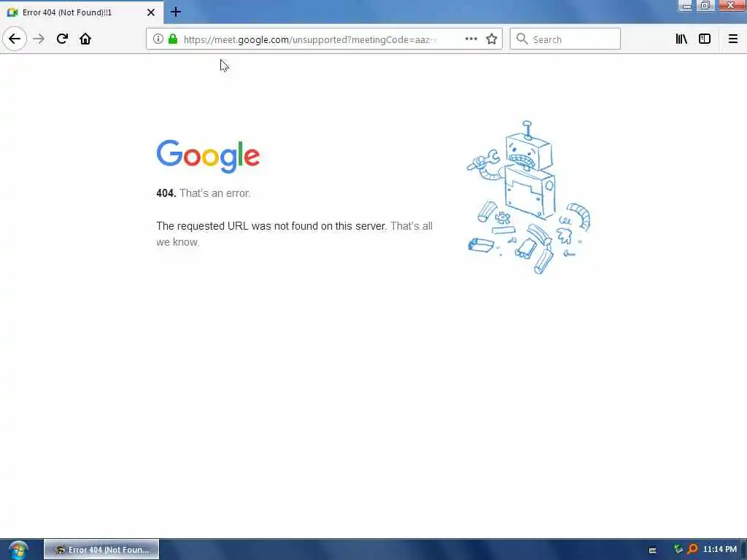Click the Google logo on page

point(208,156)
